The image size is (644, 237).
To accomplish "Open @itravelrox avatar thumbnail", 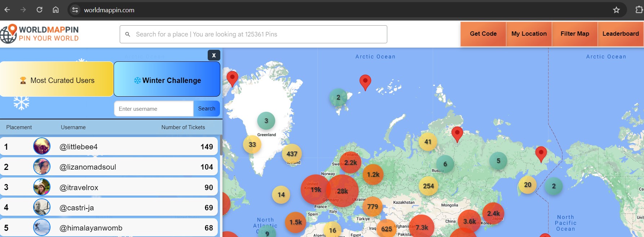I will (x=42, y=187).
